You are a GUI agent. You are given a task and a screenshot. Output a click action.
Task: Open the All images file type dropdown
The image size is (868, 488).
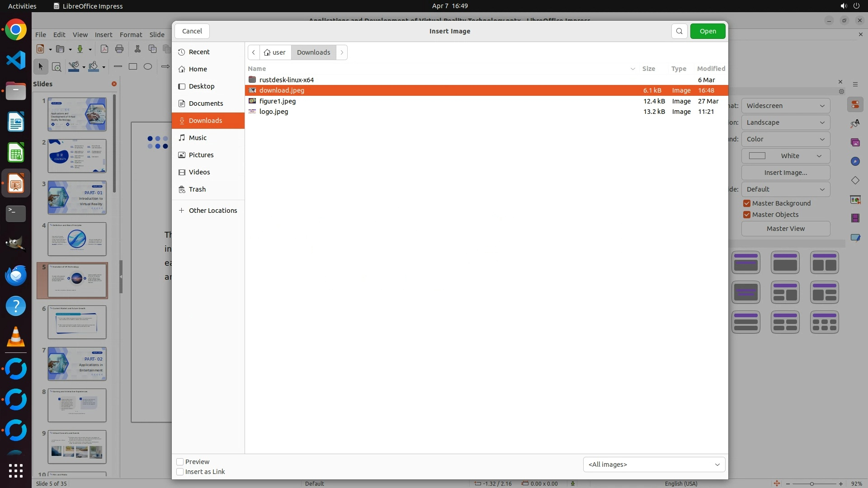[x=654, y=465]
